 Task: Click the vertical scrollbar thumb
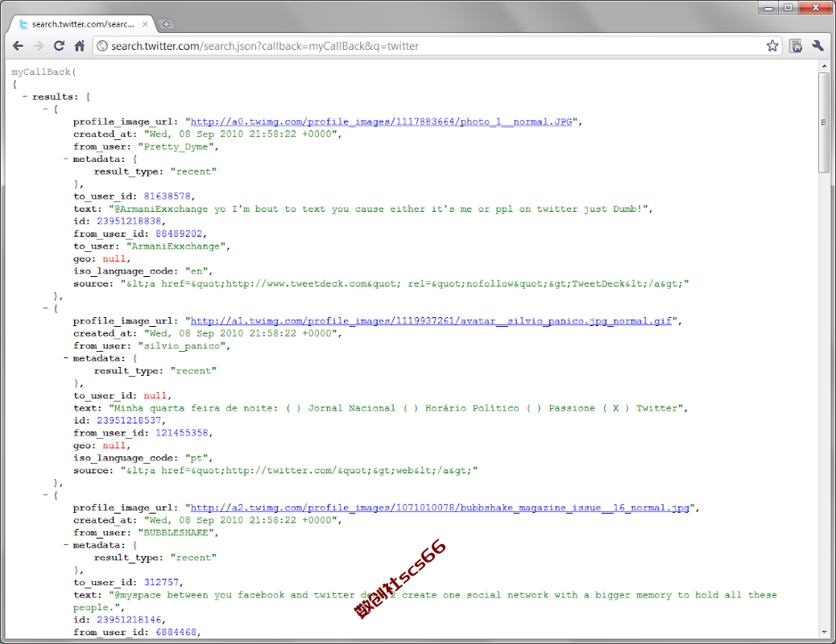tap(824, 122)
